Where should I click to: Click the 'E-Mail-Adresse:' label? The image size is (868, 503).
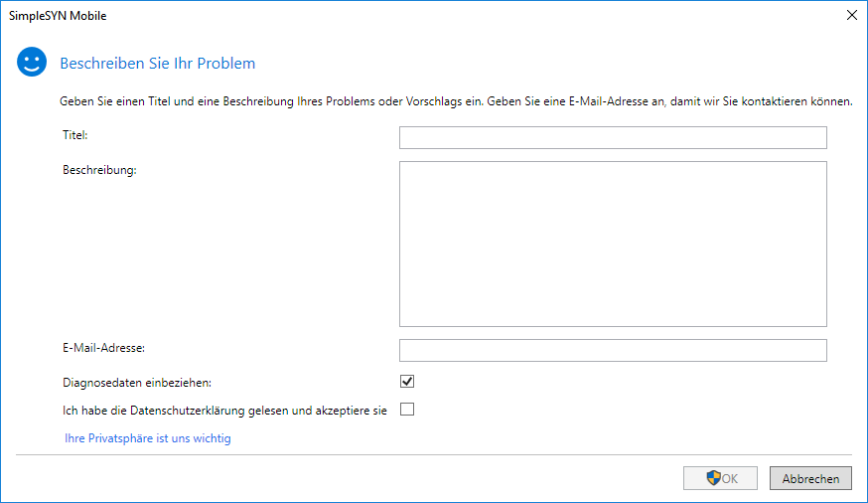[104, 347]
